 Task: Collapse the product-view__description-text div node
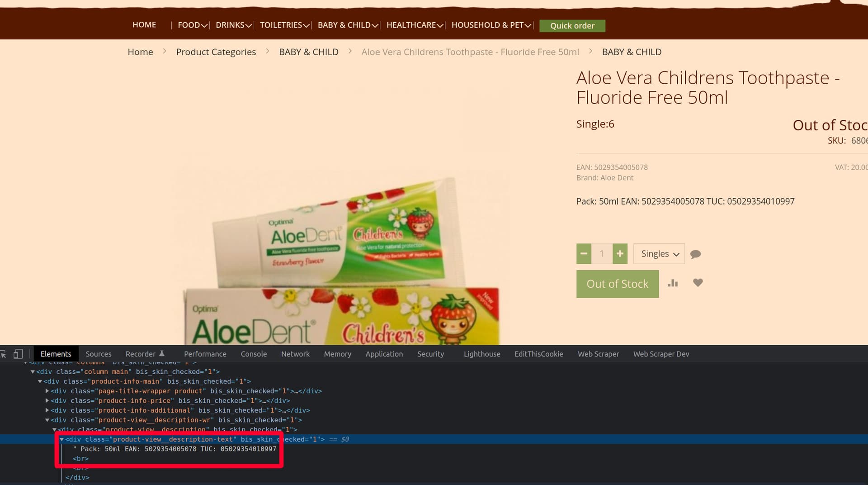tap(62, 439)
